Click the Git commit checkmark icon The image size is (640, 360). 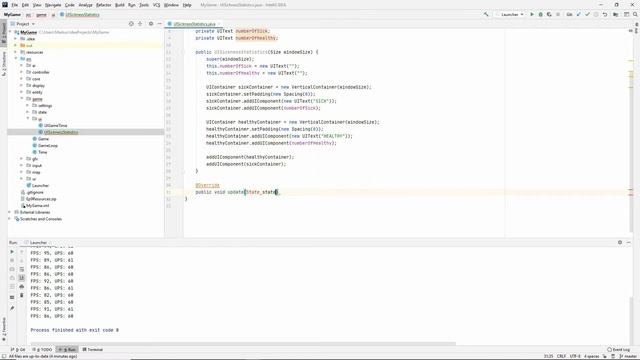pos(587,14)
